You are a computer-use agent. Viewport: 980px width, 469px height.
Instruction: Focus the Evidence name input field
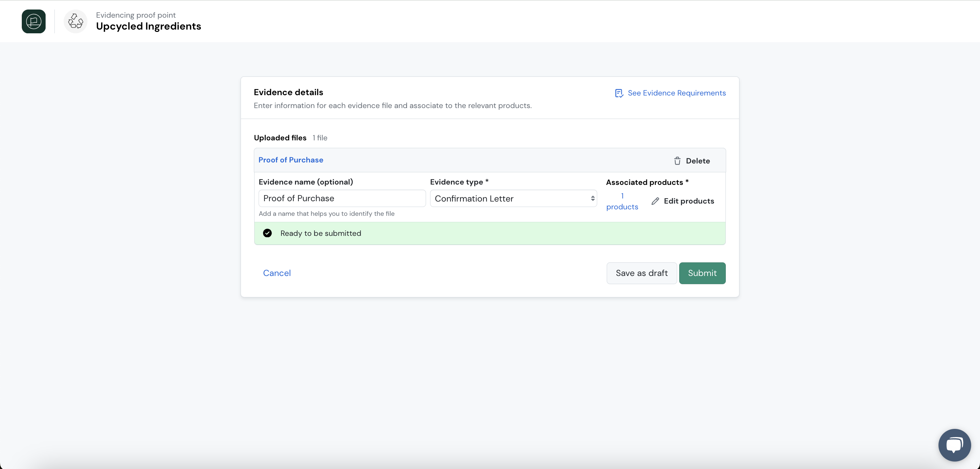pyautogui.click(x=342, y=198)
